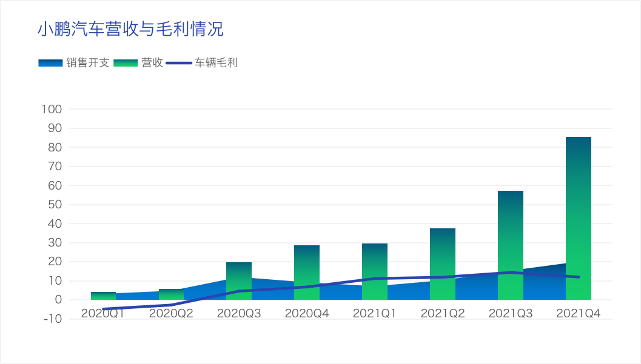Image resolution: width=641 pixels, height=364 pixels.
Task: Click the 30 y-axis value
Action: coord(55,243)
